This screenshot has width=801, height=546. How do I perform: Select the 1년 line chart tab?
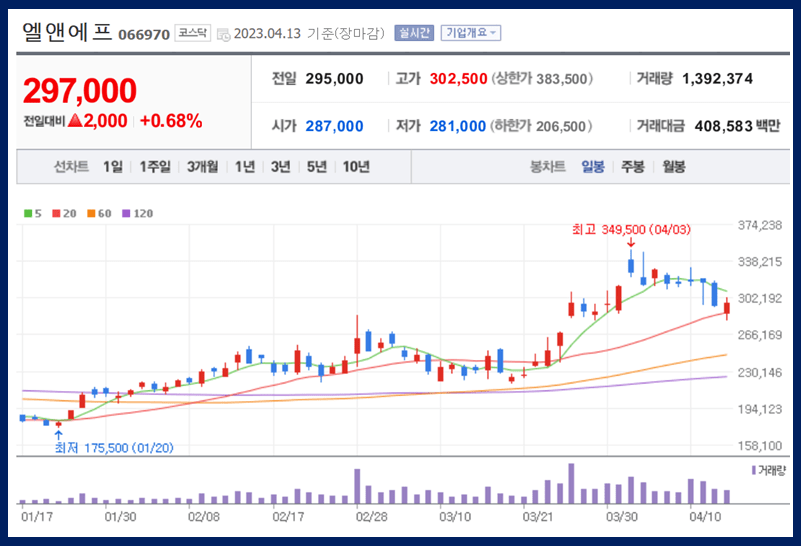pyautogui.click(x=245, y=167)
